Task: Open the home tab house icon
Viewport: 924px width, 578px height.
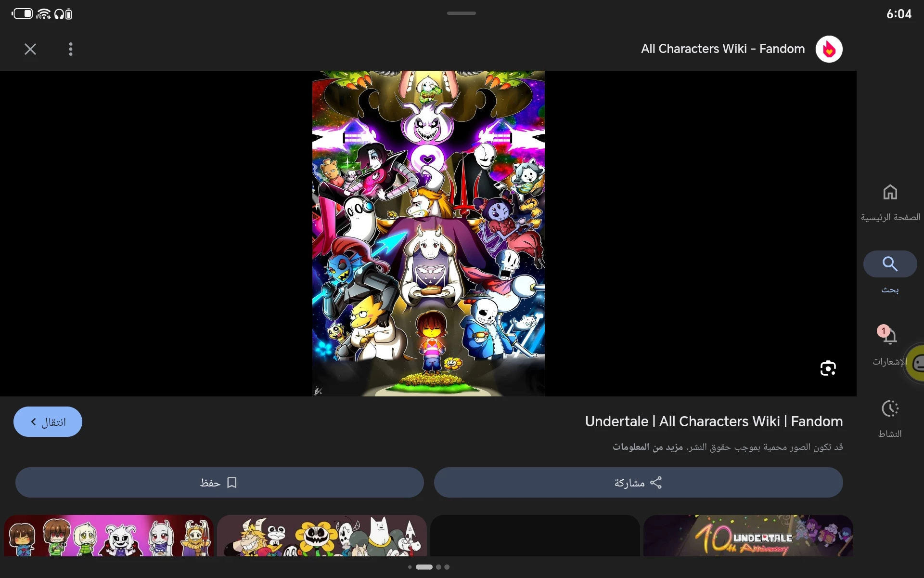Action: [x=890, y=192]
